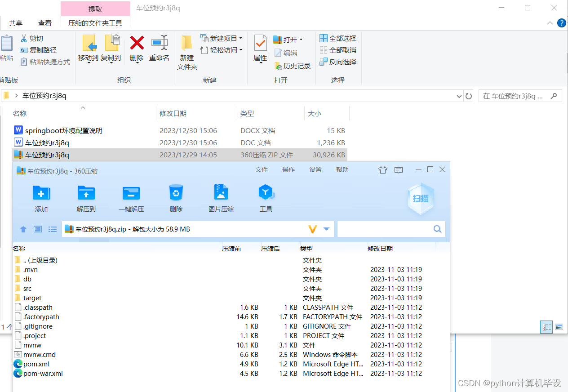568x392 pixels.
Task: Switch to Explorer large icons view at bottom right
Action: [559, 327]
